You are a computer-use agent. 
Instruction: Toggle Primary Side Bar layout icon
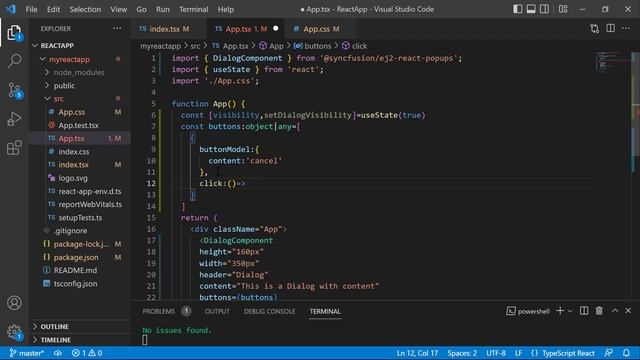[x=518, y=9]
